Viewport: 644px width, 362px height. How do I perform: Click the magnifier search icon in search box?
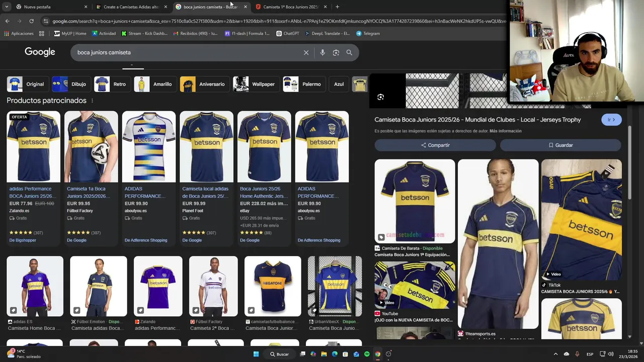pyautogui.click(x=349, y=52)
